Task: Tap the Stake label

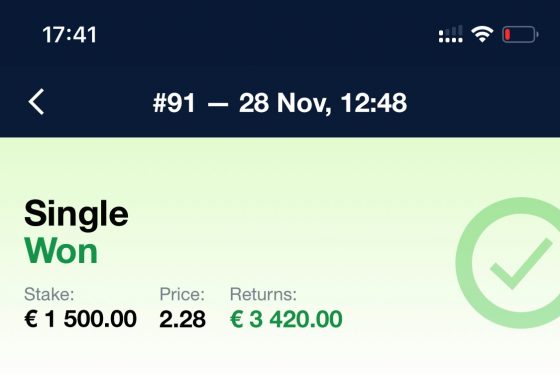Action: tap(49, 294)
